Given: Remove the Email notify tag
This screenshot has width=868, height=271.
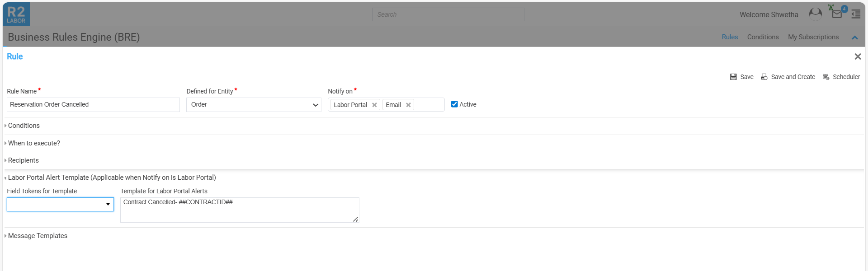Looking at the screenshot, I should pyautogui.click(x=408, y=105).
